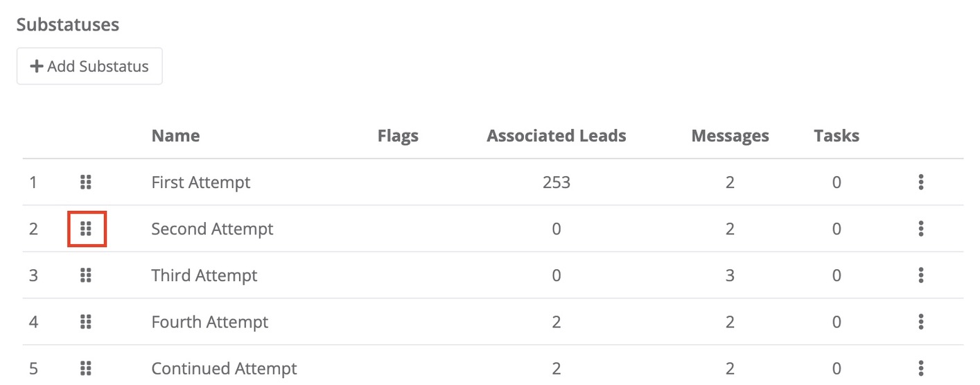Open three-dot menu for Third Attempt
The height and width of the screenshot is (385, 980).
[920, 275]
